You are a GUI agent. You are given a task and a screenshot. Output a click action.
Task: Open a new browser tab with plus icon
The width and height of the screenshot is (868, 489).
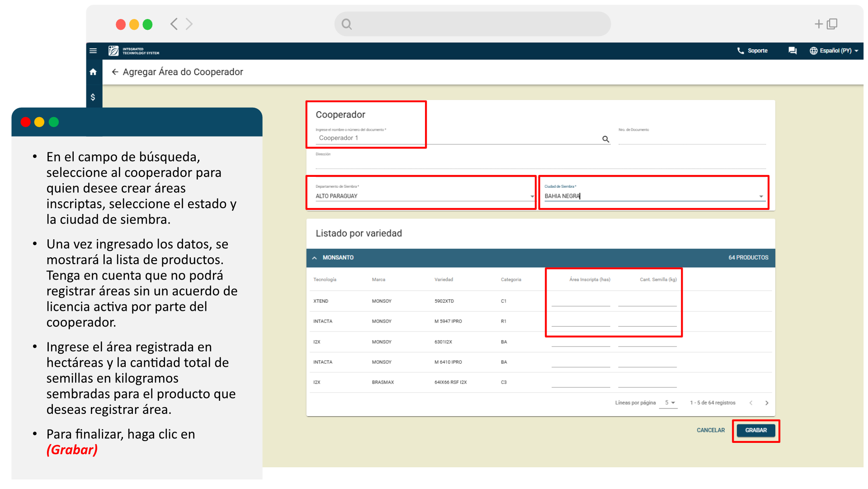tap(819, 24)
